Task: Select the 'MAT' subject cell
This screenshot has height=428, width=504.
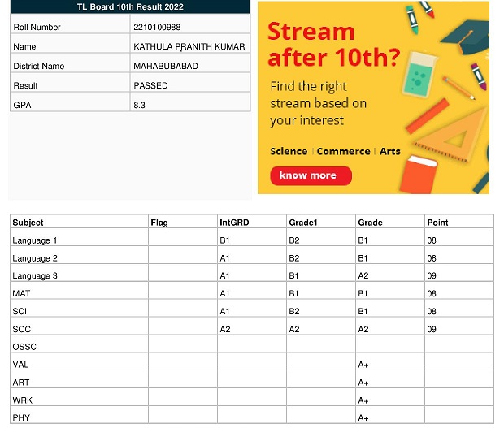Action: pyautogui.click(x=79, y=291)
